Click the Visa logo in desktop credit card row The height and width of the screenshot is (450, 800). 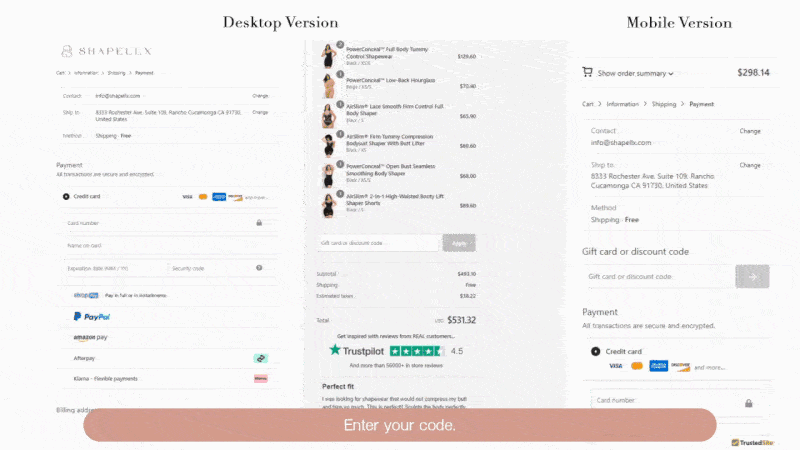coord(187,197)
